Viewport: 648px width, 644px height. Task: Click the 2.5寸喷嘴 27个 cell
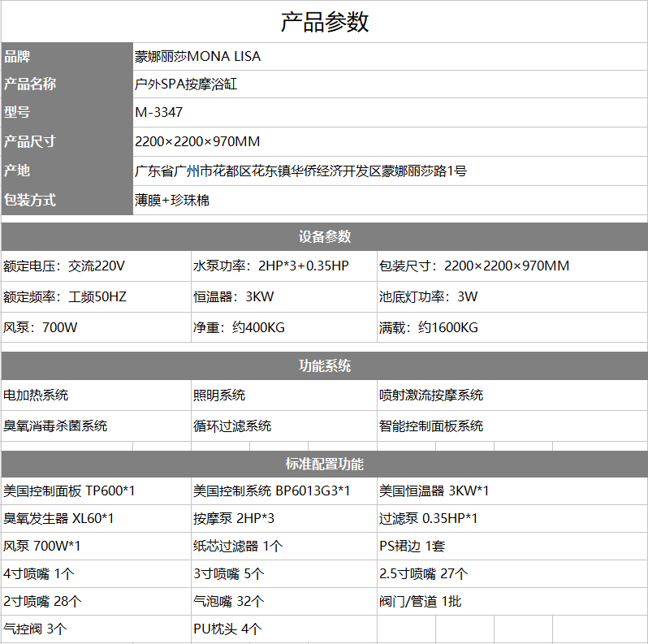click(423, 574)
